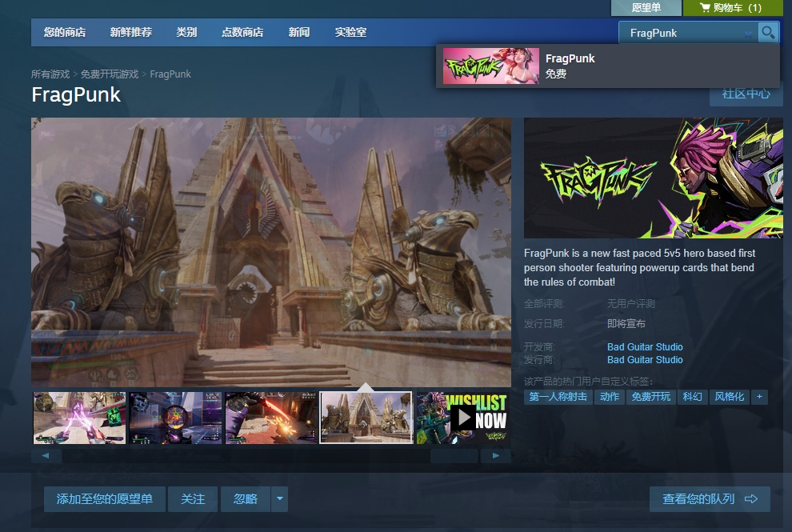Clear the search box with the X icon
Image resolution: width=792 pixels, height=532 pixels.
point(748,34)
